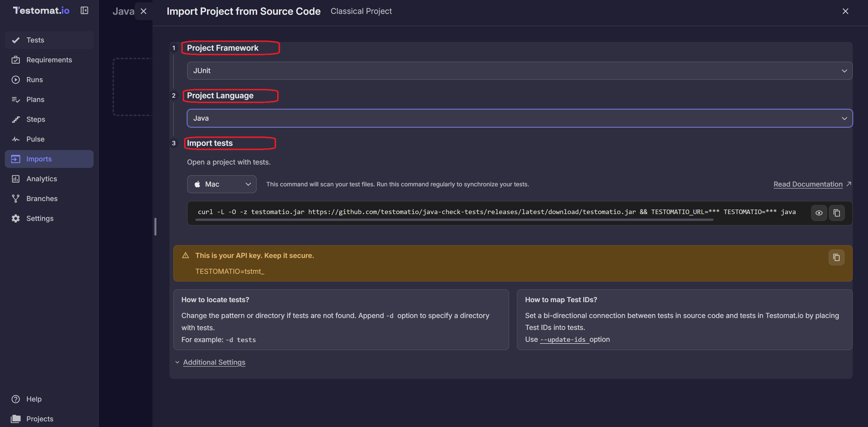This screenshot has height=427, width=868.
Task: Click the Imports arrow icon
Action: 16,159
